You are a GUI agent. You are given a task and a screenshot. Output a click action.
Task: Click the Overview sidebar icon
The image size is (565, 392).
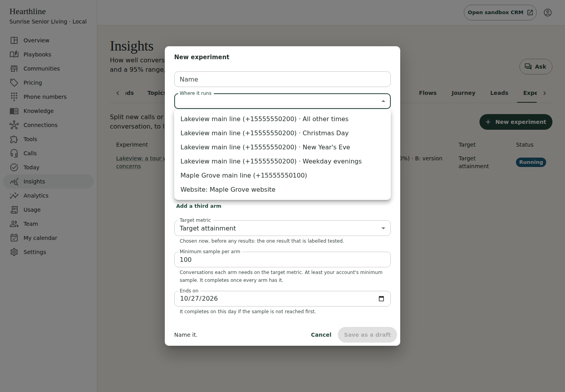tap(14, 40)
